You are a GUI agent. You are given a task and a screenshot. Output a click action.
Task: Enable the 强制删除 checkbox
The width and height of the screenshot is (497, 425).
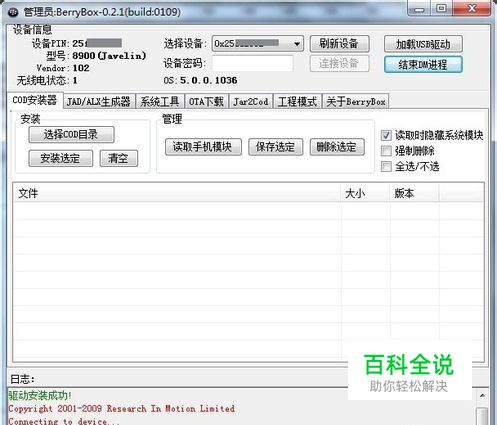[x=386, y=151]
